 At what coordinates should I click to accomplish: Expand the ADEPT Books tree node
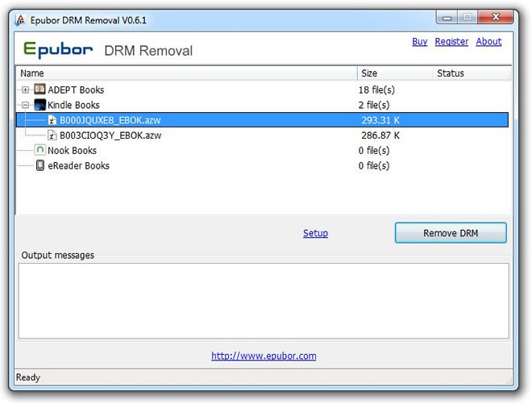[x=25, y=90]
